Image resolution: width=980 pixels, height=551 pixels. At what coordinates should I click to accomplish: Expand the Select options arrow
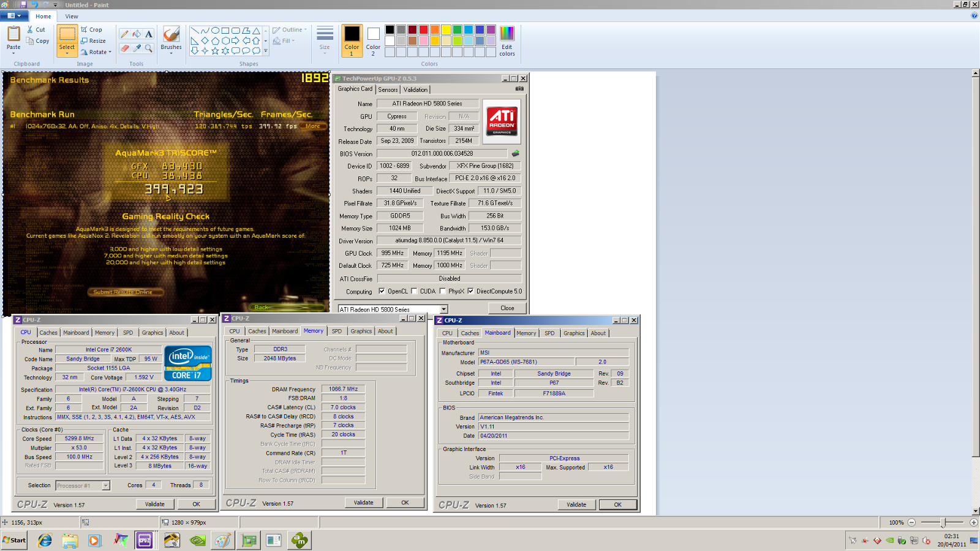click(67, 52)
